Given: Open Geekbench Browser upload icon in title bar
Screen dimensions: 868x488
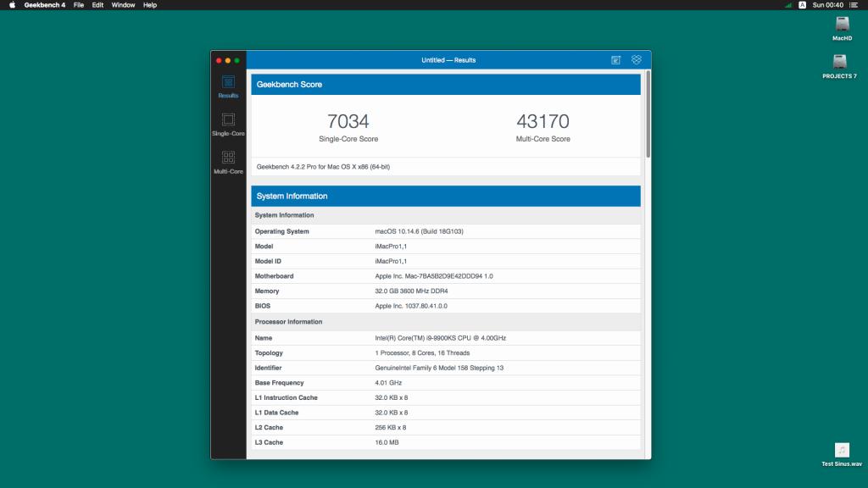Looking at the screenshot, I should click(x=615, y=60).
